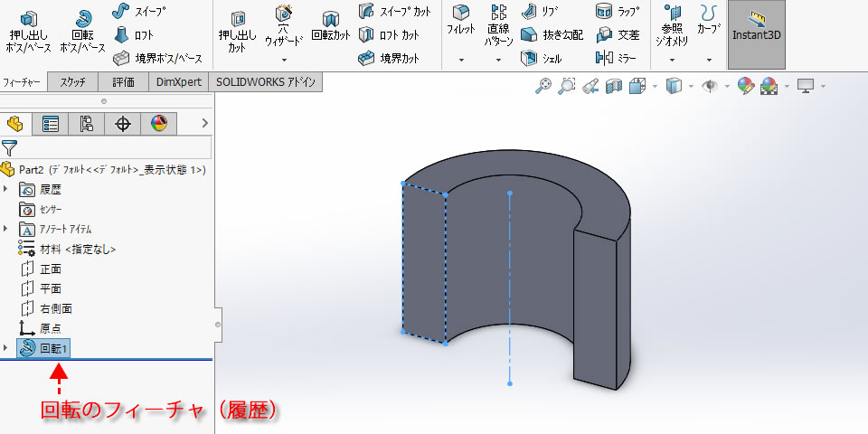868x434 pixels.
Task: Select 材料 <指定なし> material item
Action: (67, 250)
